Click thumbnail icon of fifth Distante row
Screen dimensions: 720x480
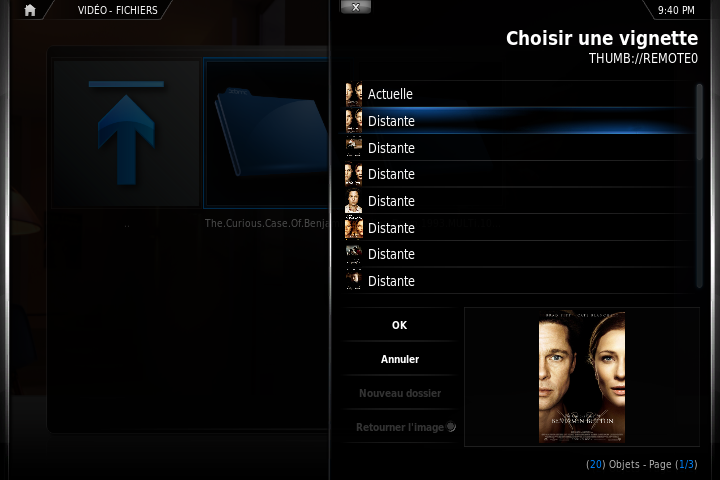tap(354, 227)
